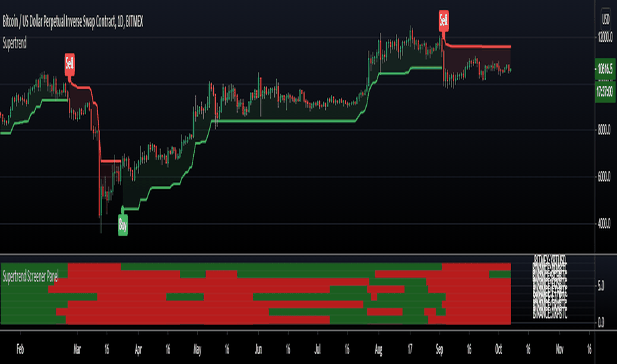Select the Supertrend Screener Panel label
The image size is (617, 364).
pos(30,277)
